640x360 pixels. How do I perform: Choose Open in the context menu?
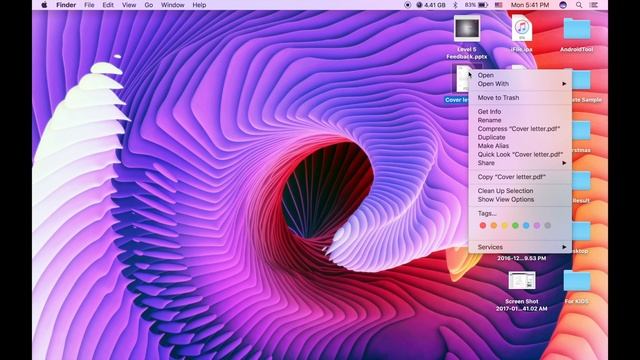coord(520,75)
